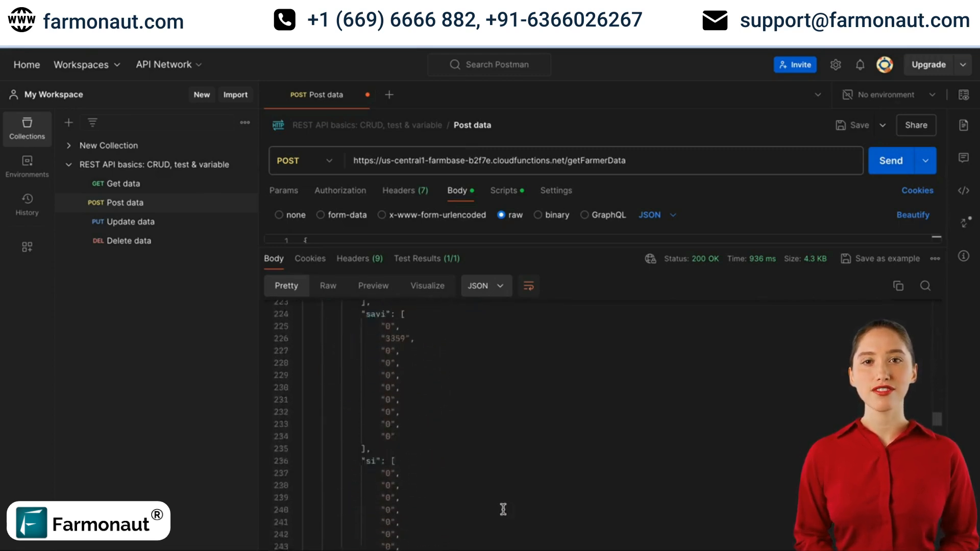Switch to the Headers (9) tab
The width and height of the screenshot is (980, 551).
[359, 258]
